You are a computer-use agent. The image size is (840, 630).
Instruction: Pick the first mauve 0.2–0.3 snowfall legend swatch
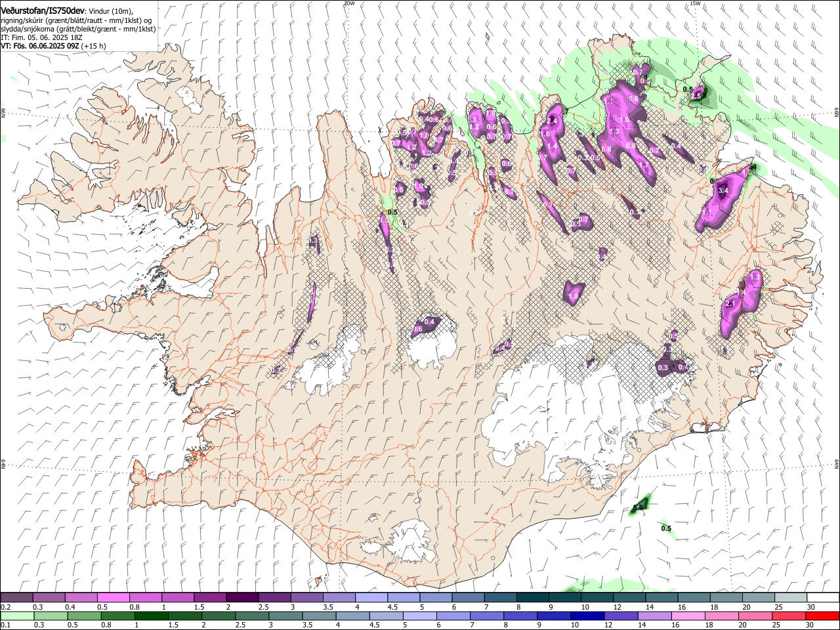[x=16, y=598]
